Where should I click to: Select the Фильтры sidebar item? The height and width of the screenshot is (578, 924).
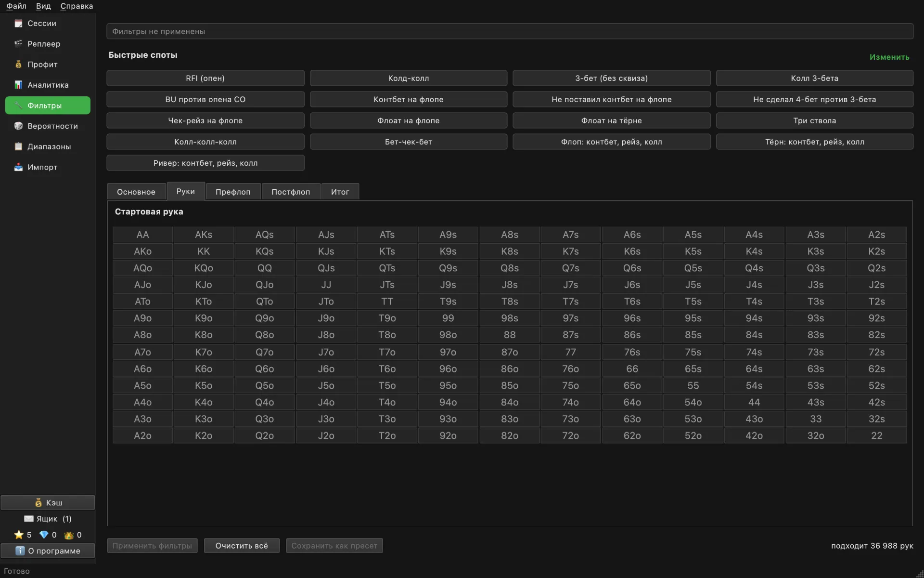pos(48,105)
